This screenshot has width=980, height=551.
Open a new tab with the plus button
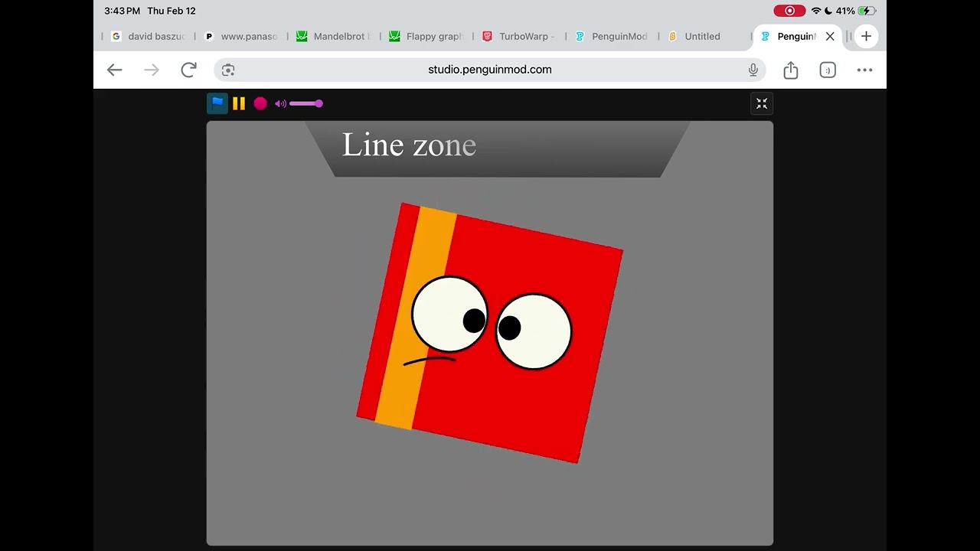tap(866, 36)
